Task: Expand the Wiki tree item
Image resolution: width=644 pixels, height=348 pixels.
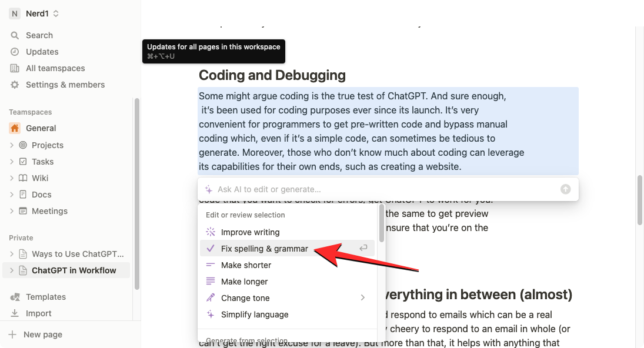Action: click(12, 178)
